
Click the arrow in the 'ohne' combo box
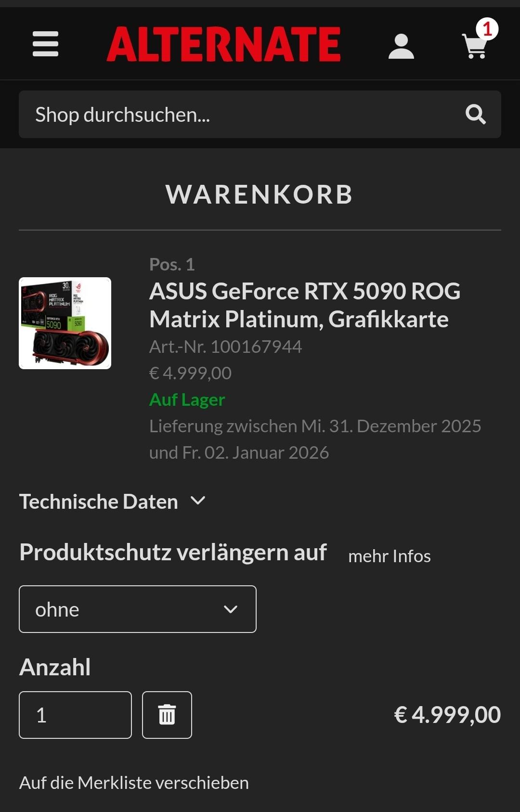pyautogui.click(x=231, y=609)
